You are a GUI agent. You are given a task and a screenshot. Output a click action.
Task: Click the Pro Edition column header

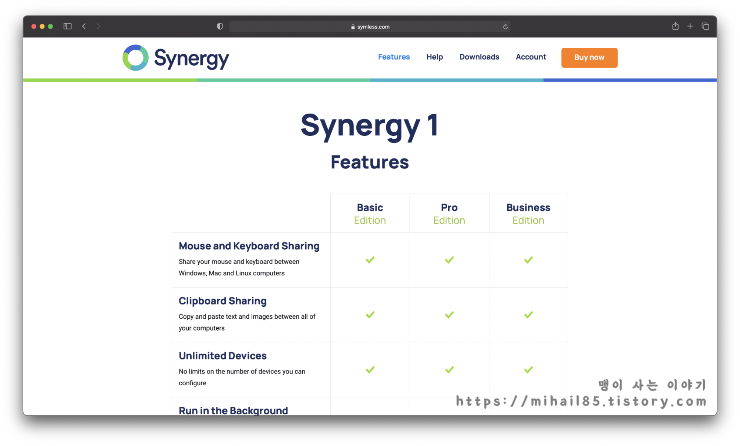click(449, 214)
